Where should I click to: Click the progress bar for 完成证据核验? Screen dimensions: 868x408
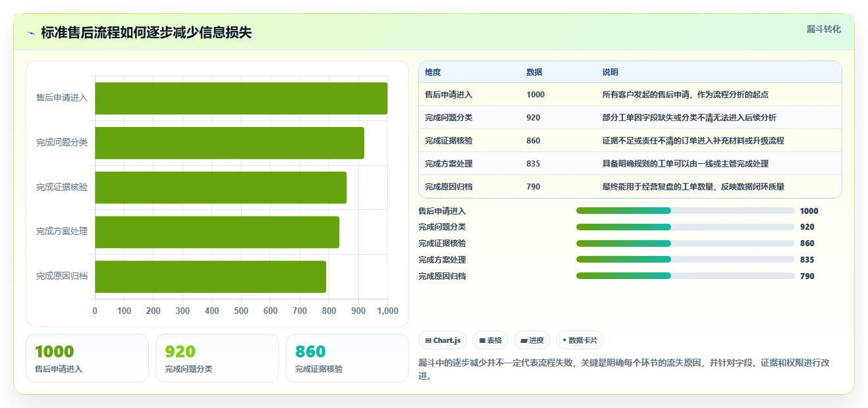point(685,243)
